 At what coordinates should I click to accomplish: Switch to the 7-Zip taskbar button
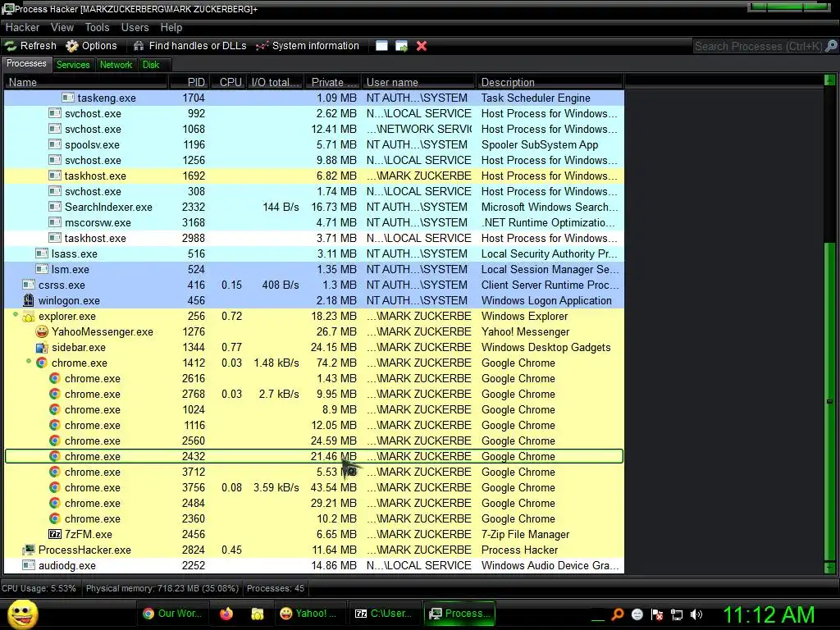coord(384,614)
